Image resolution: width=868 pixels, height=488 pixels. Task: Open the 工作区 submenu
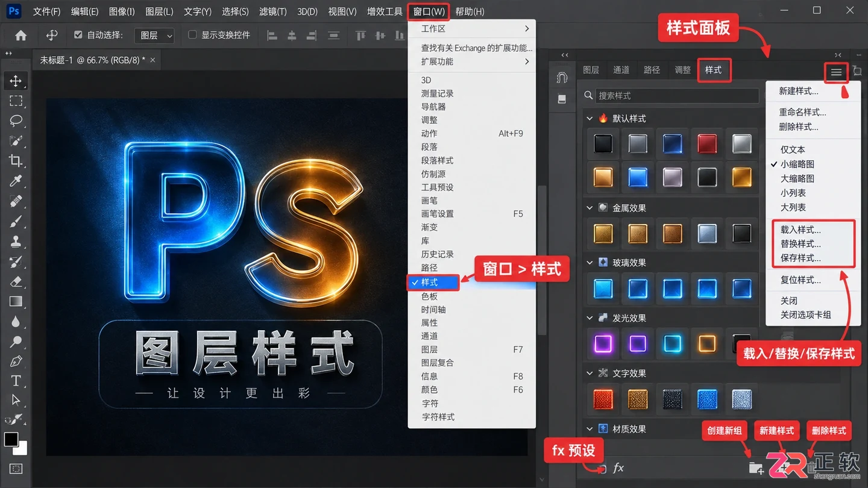tap(472, 28)
